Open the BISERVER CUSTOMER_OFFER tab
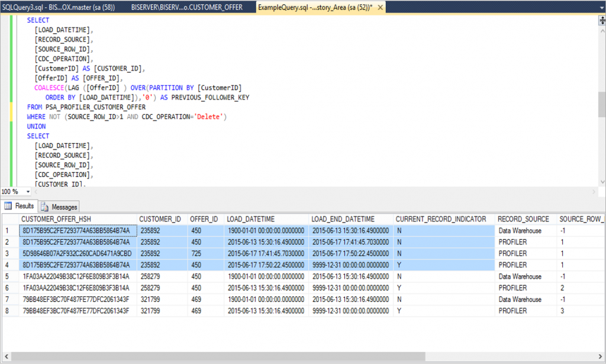The image size is (606, 364). [x=186, y=7]
